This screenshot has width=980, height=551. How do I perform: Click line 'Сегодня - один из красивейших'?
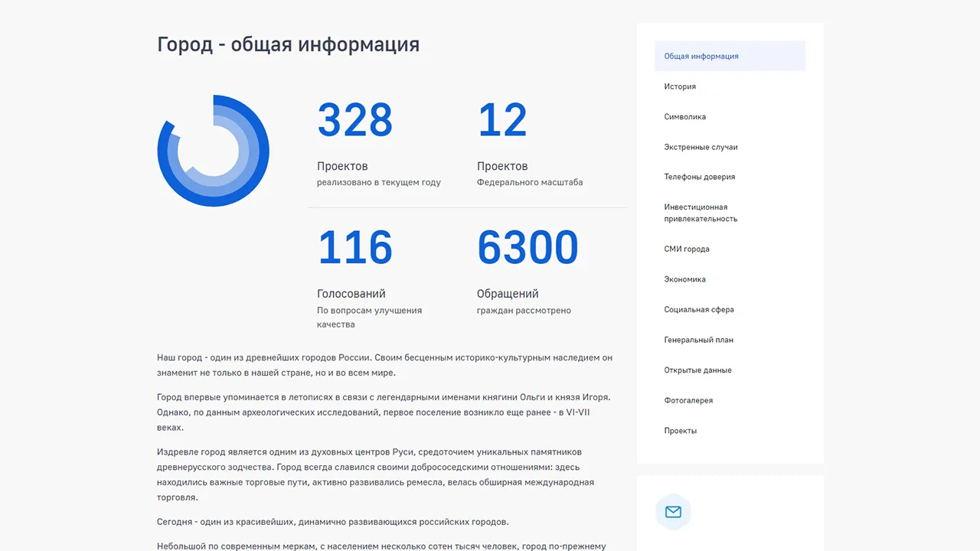coord(332,522)
